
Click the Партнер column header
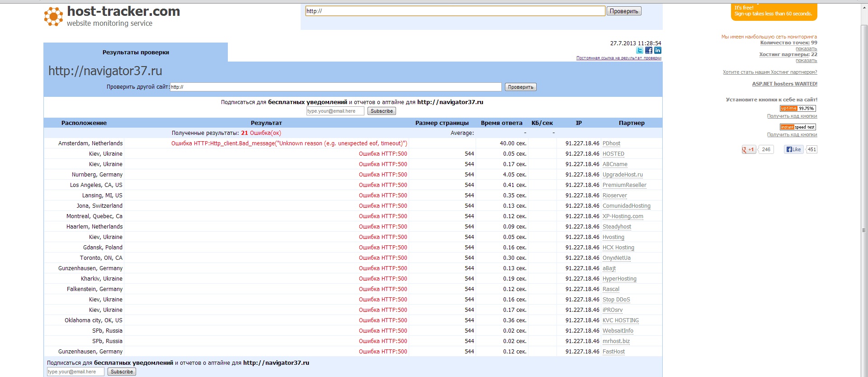[632, 123]
